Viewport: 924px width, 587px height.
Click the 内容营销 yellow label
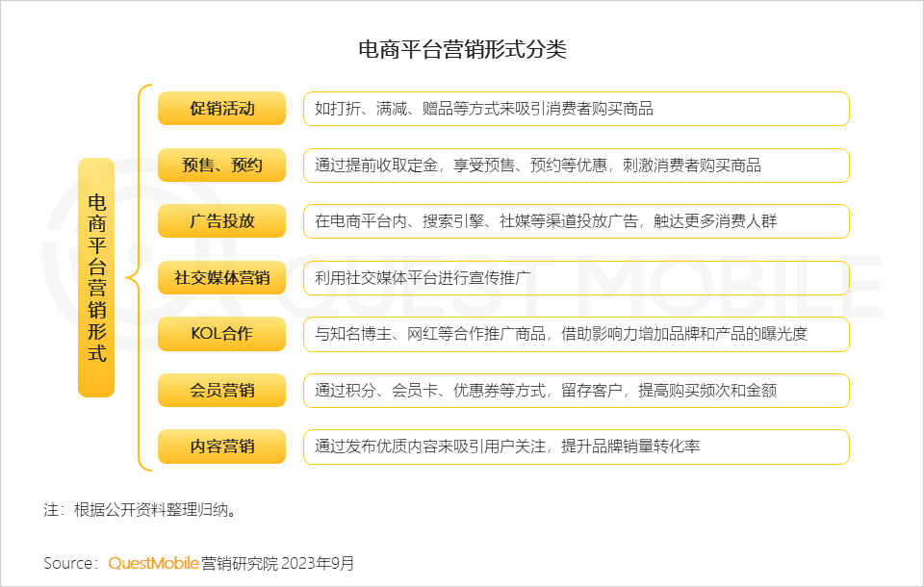click(x=221, y=447)
